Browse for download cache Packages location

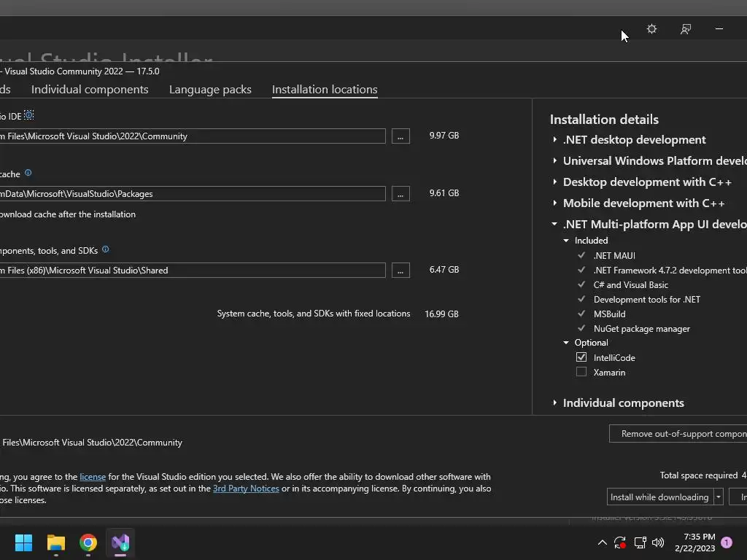click(400, 194)
